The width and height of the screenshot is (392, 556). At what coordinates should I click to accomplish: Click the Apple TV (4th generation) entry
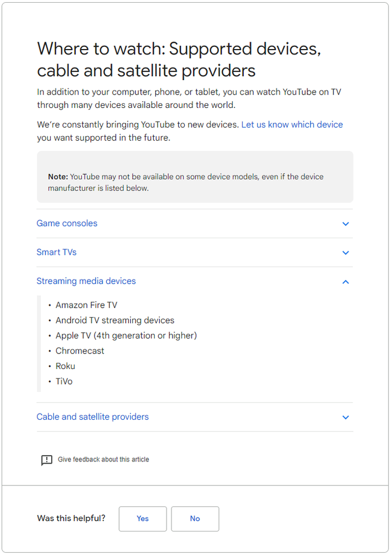pyautogui.click(x=126, y=336)
